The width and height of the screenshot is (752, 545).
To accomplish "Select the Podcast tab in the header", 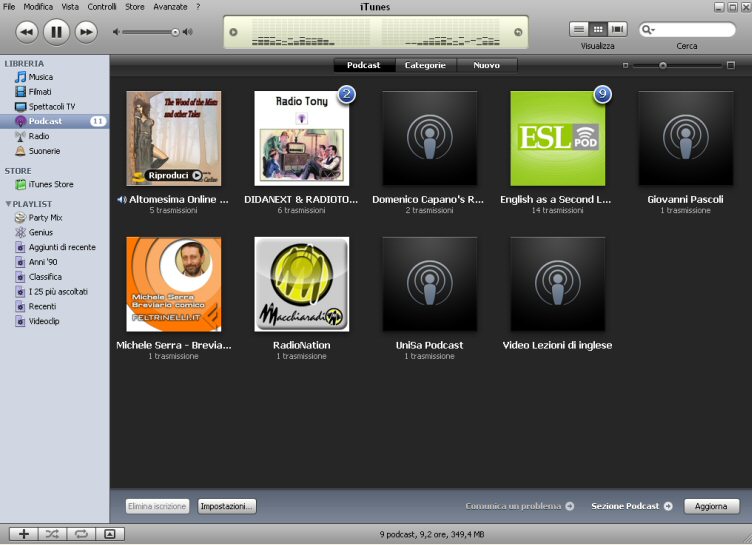I will (x=364, y=65).
